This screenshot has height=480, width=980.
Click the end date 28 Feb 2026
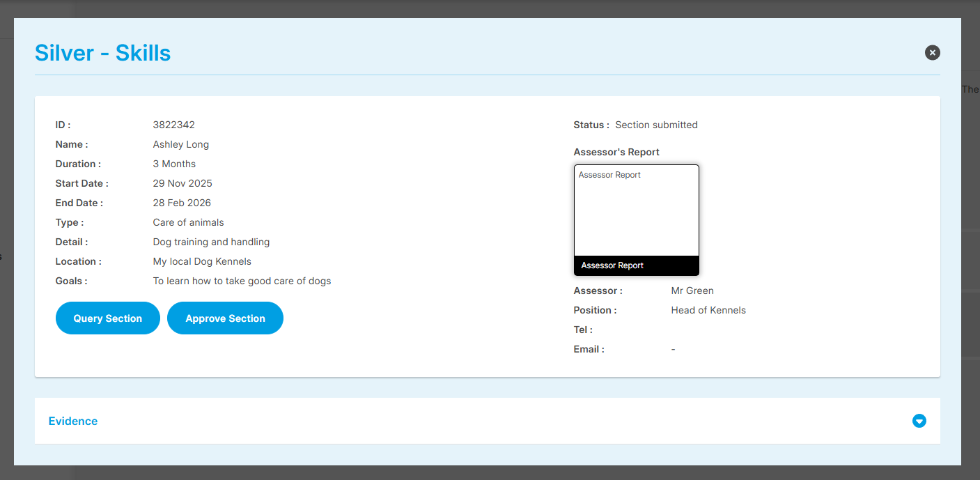click(182, 203)
